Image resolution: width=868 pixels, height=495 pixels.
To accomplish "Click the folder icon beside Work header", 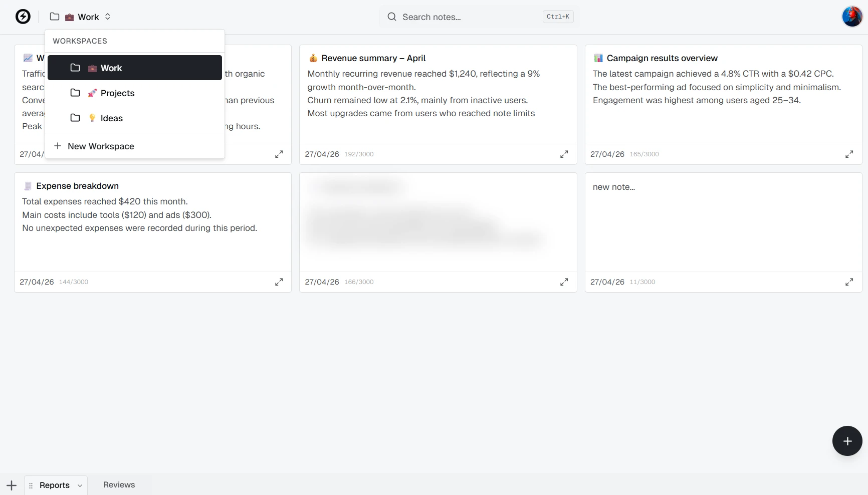I will pyautogui.click(x=55, y=17).
